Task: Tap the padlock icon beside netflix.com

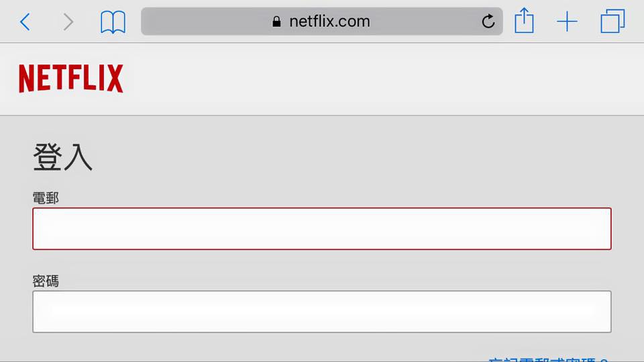Action: click(x=276, y=21)
